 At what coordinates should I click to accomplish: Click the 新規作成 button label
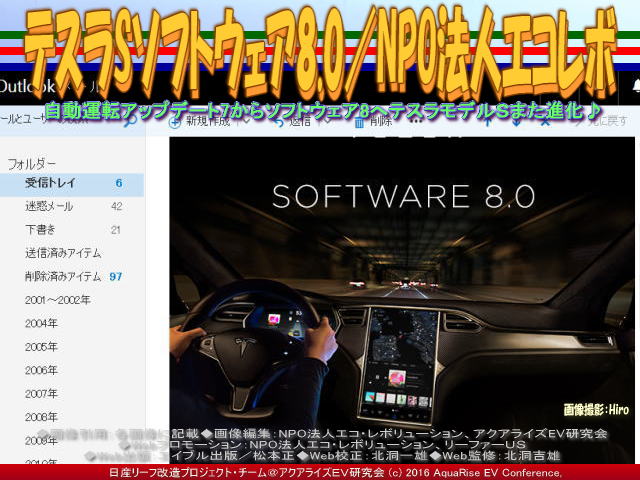[208, 121]
